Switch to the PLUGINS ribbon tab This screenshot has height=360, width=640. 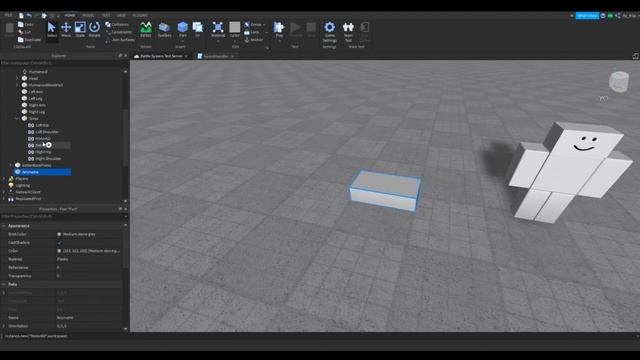pos(140,15)
